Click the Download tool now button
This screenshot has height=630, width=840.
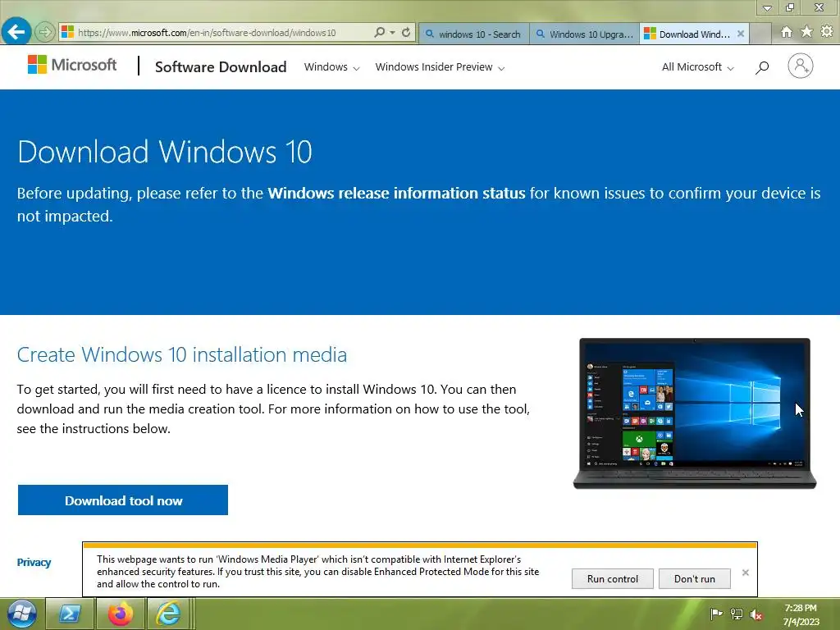click(x=123, y=500)
